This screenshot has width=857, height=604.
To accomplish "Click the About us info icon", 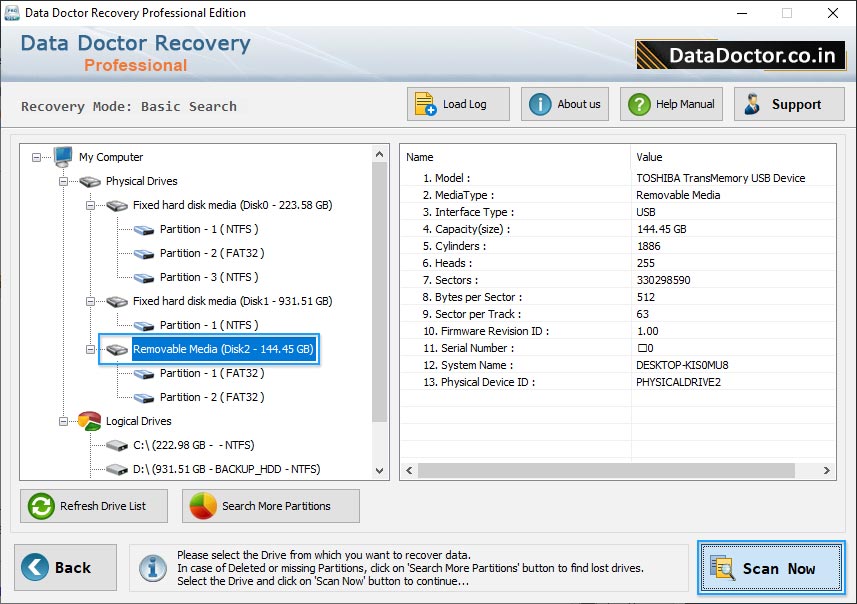I will 540,104.
